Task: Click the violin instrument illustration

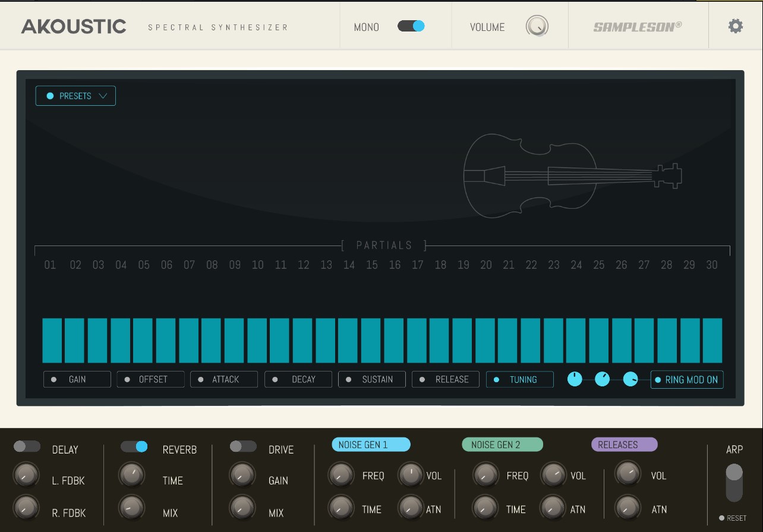Action: 572,176
